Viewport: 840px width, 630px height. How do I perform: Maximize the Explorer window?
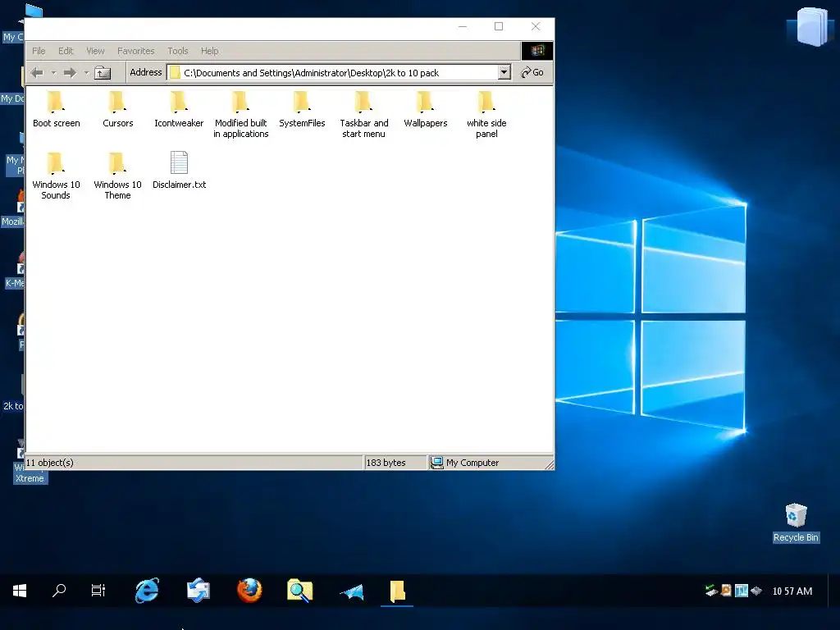tap(499, 26)
